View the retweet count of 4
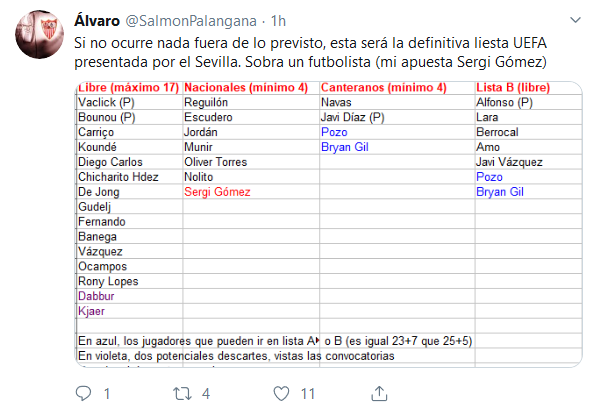 click(x=206, y=394)
